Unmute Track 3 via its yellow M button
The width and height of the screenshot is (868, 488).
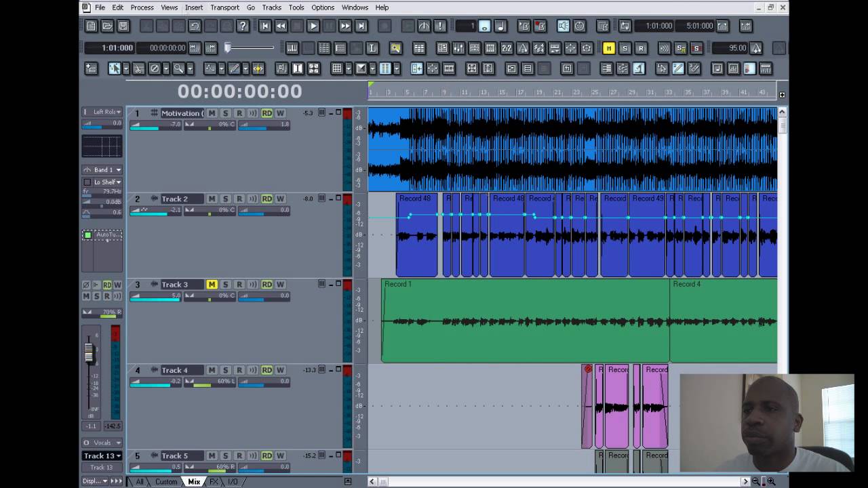pyautogui.click(x=211, y=285)
